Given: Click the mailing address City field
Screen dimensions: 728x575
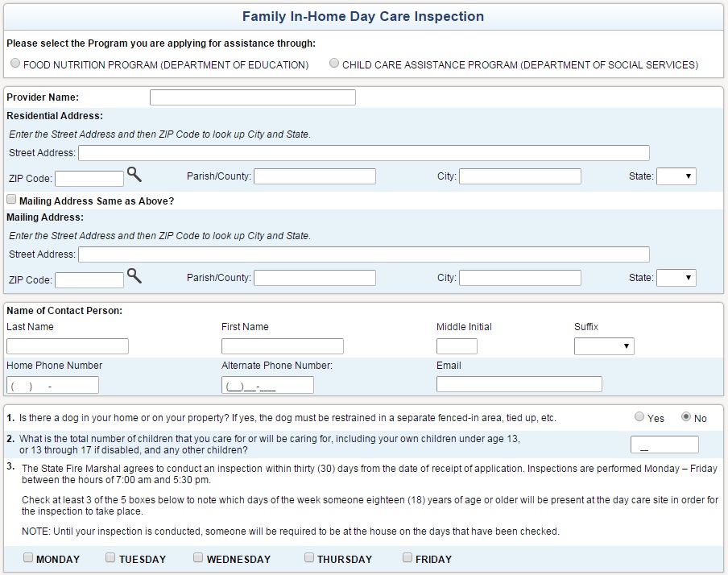Looking at the screenshot, I should (519, 278).
